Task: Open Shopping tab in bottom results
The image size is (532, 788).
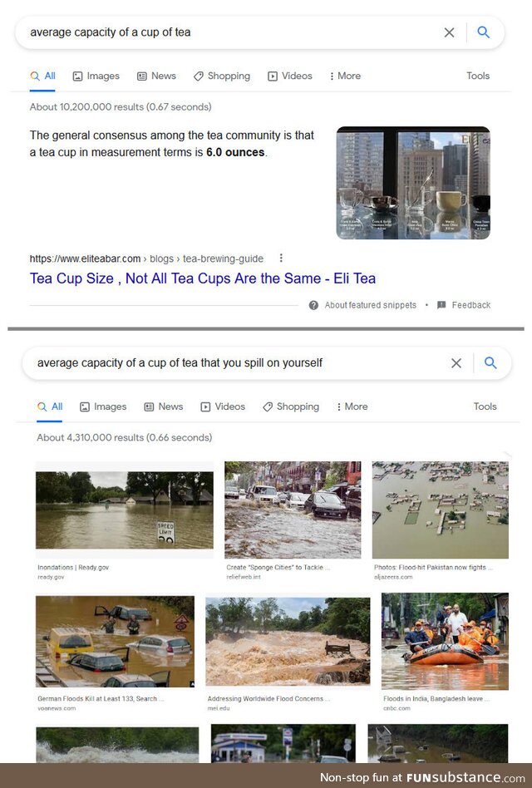Action: coord(291,406)
